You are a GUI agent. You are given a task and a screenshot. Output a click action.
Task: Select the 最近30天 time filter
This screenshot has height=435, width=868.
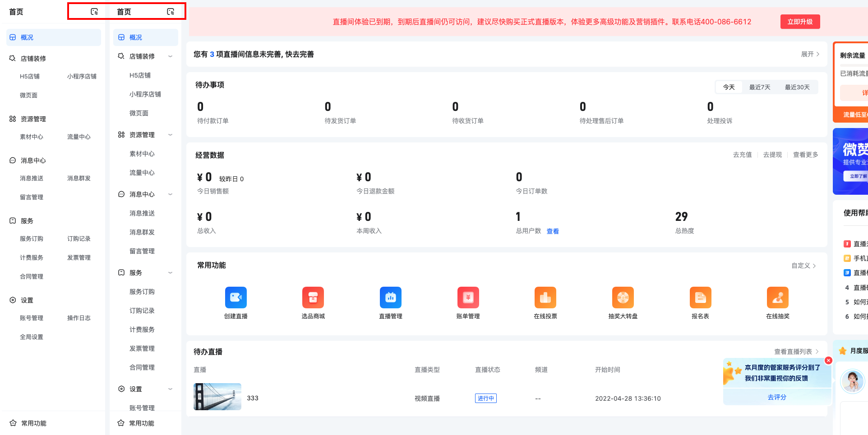point(797,87)
